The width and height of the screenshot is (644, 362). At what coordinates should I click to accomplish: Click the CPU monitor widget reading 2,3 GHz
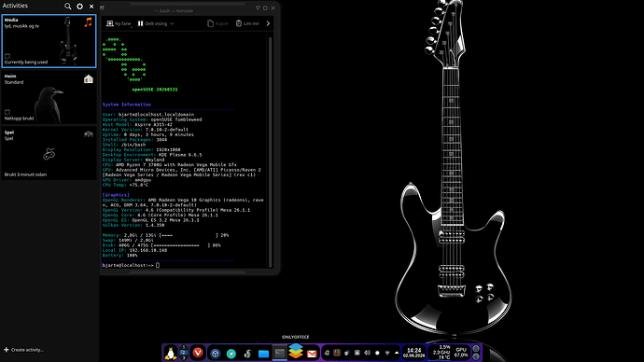[441, 353]
